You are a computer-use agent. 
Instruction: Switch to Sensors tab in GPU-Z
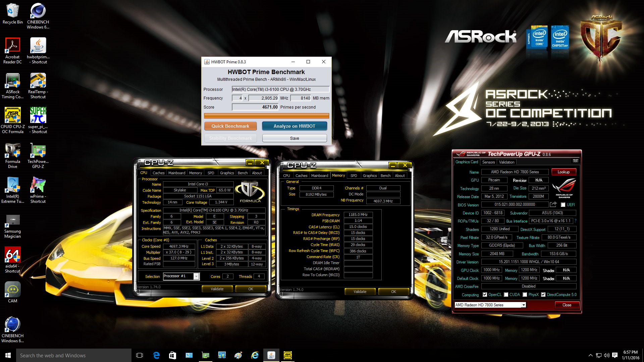488,162
